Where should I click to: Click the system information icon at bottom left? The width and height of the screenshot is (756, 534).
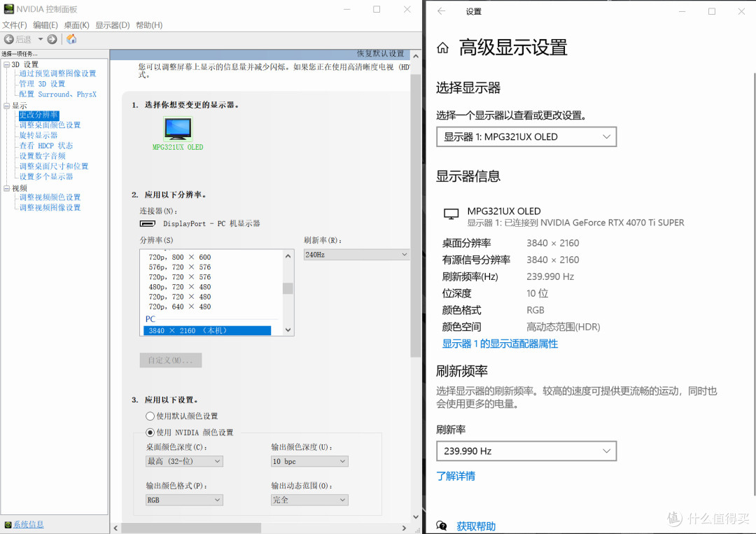click(x=8, y=525)
